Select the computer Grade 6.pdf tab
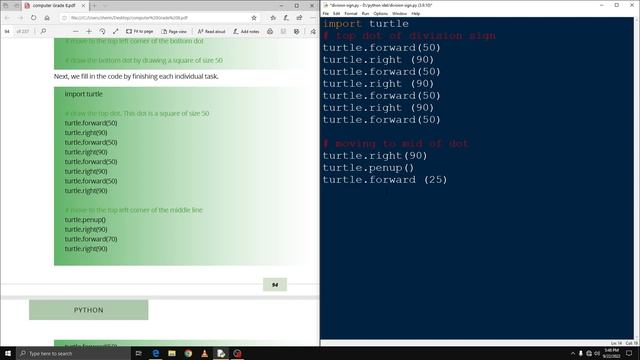640x360 pixels. pos(55,6)
